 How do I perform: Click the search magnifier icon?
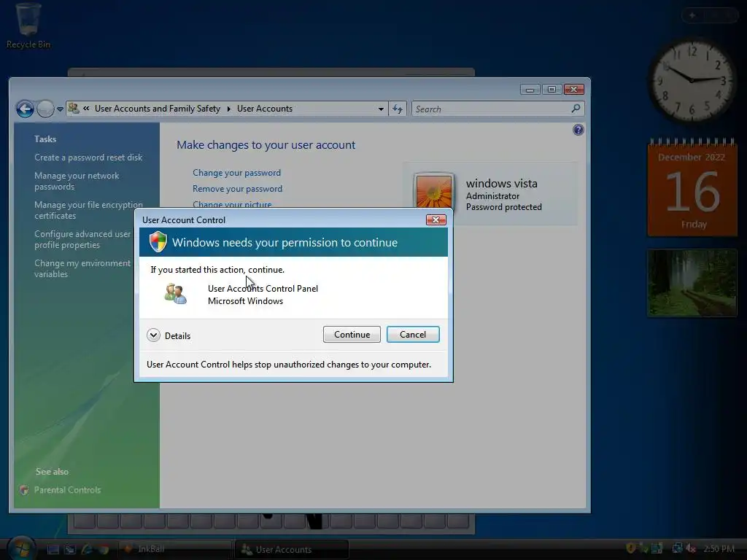576,109
